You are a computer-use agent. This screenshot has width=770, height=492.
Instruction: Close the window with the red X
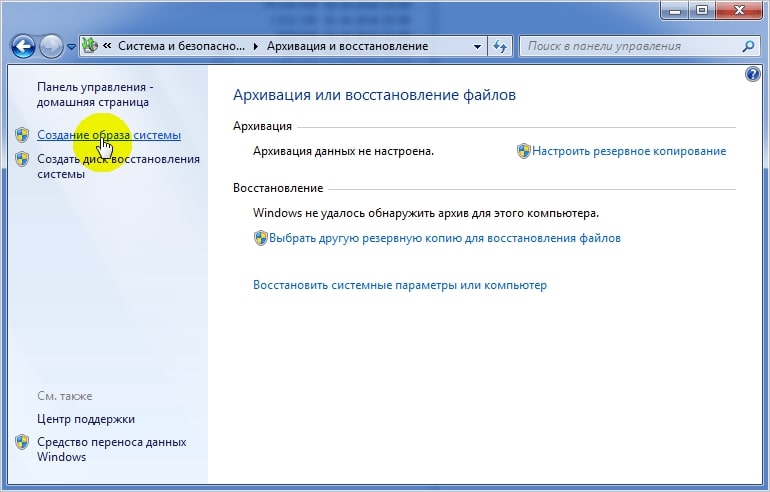pos(739,10)
